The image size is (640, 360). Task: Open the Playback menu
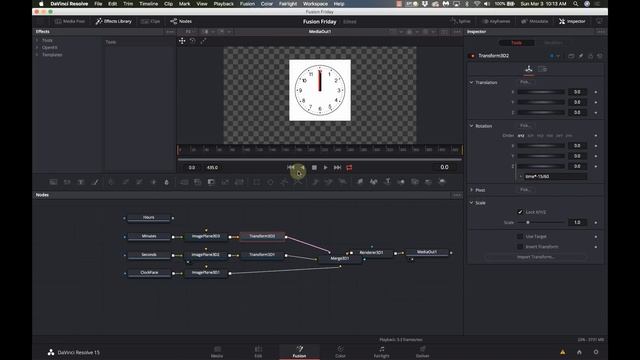point(224,4)
